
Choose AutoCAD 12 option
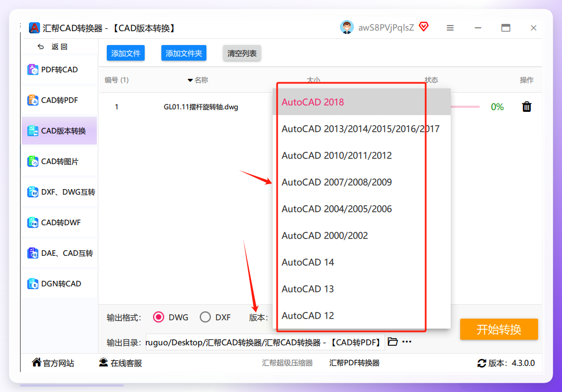361,316
